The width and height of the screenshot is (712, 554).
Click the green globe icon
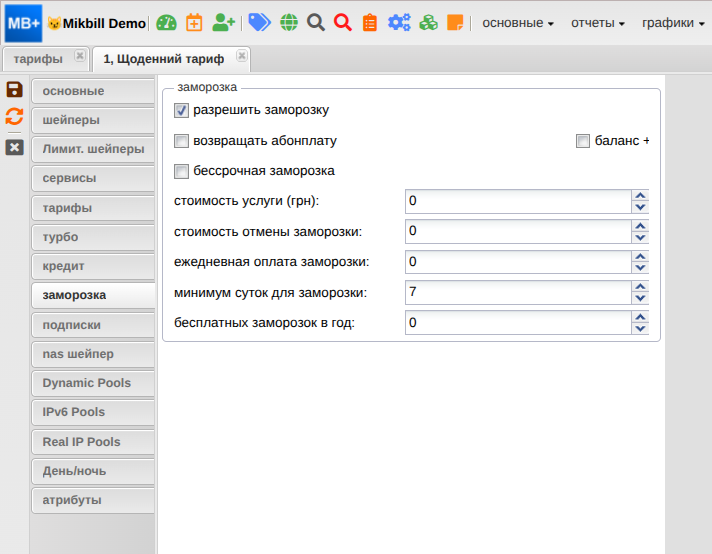[x=289, y=22]
